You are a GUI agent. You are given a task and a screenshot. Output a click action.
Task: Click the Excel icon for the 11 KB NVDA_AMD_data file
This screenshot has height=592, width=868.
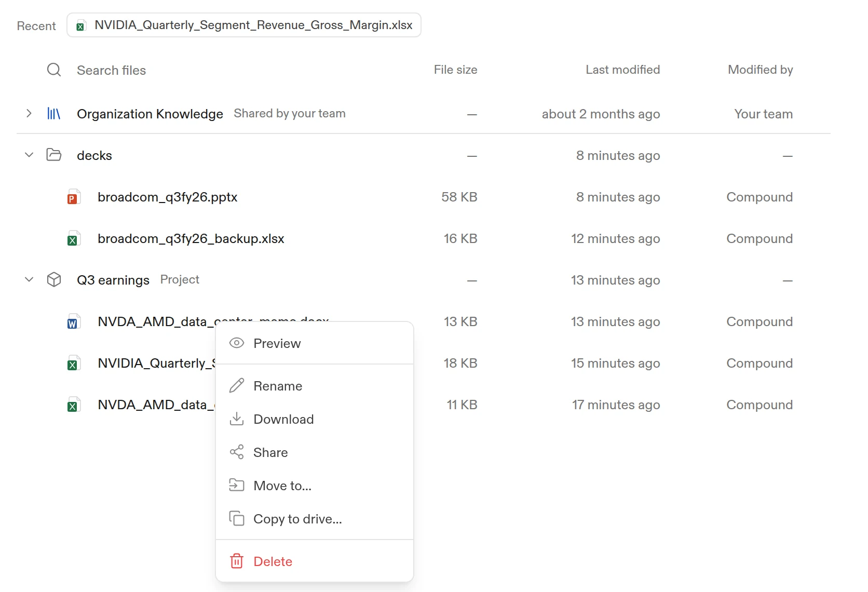74,405
